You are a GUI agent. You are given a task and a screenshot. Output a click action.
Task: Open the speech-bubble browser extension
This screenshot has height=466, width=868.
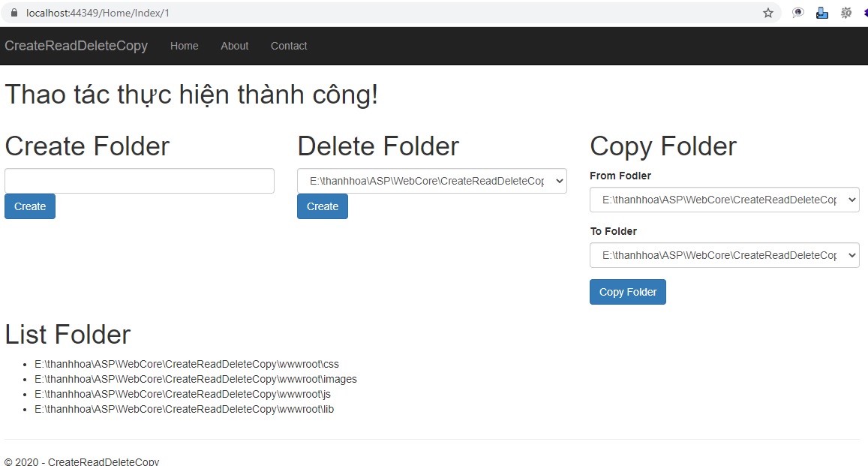click(797, 12)
